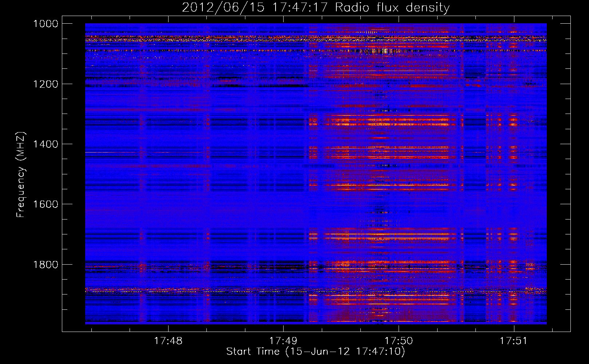Screen dimensions: 589x364
Task: Click the 17:48 time tick label
Action: pos(168,341)
